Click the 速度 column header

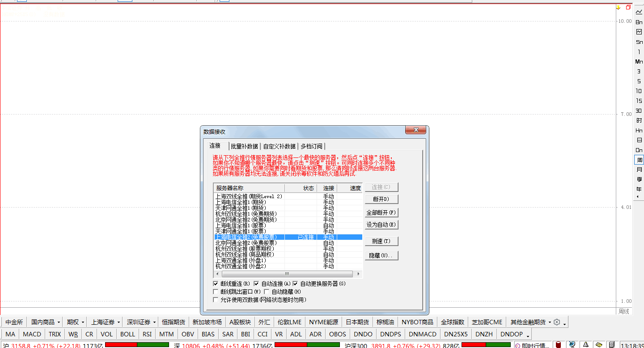click(x=350, y=188)
